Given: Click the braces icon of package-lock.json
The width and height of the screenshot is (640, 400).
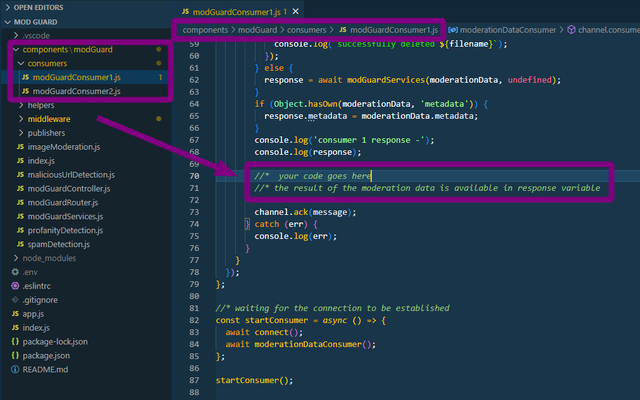Looking at the screenshot, I should click(15, 341).
